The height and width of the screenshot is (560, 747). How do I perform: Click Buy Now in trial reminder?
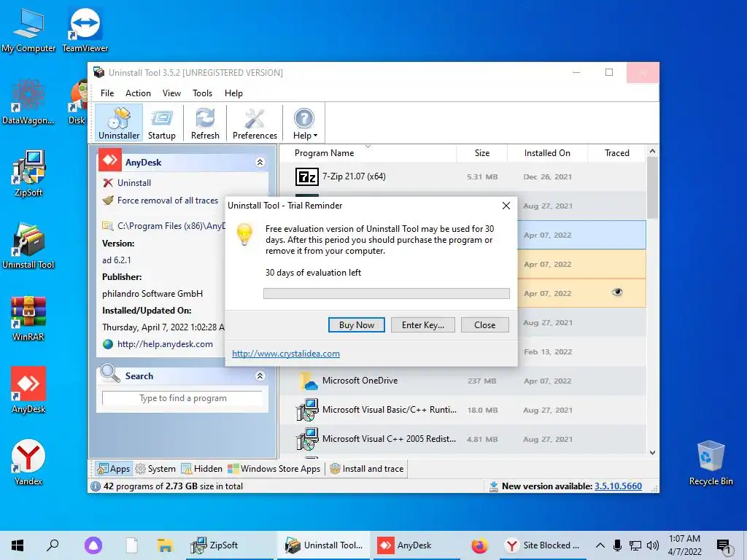click(x=356, y=324)
